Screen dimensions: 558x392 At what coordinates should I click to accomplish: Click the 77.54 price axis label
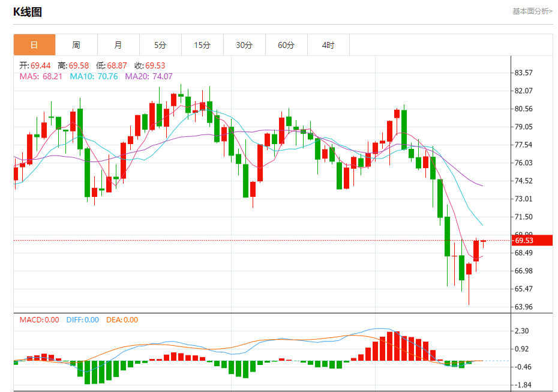point(524,145)
